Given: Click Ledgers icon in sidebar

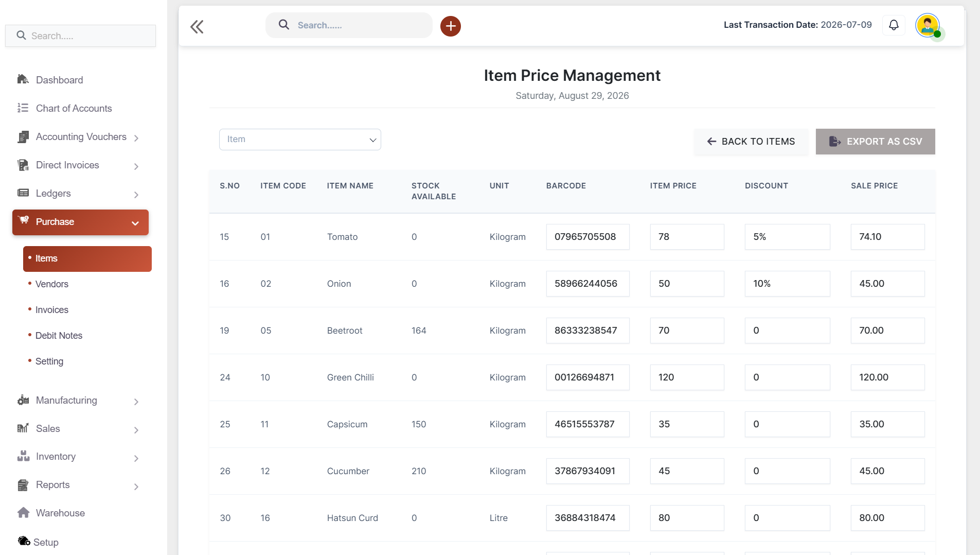Looking at the screenshot, I should pos(23,193).
